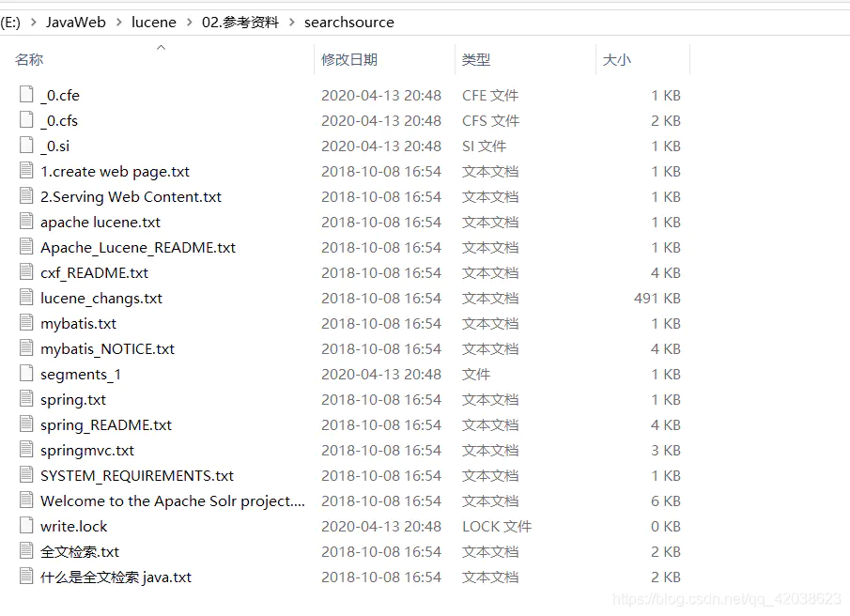Select the SYSTEM_REQUIREMENTS.txt file name

point(137,476)
